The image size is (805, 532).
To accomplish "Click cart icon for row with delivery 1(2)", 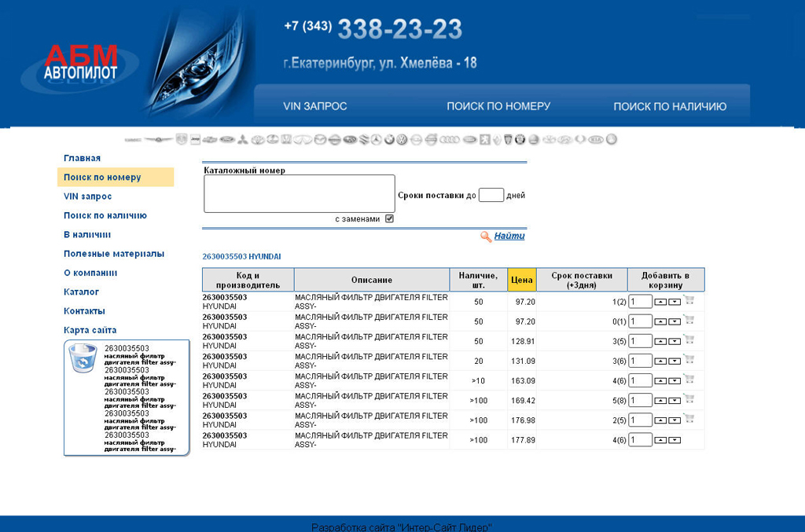I will pos(689,300).
